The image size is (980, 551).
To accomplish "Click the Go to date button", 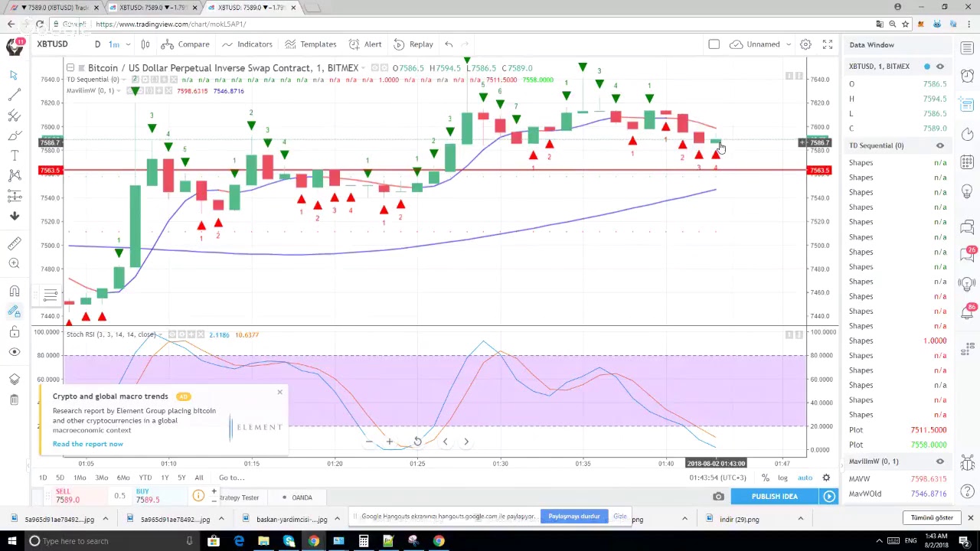I will (x=231, y=478).
